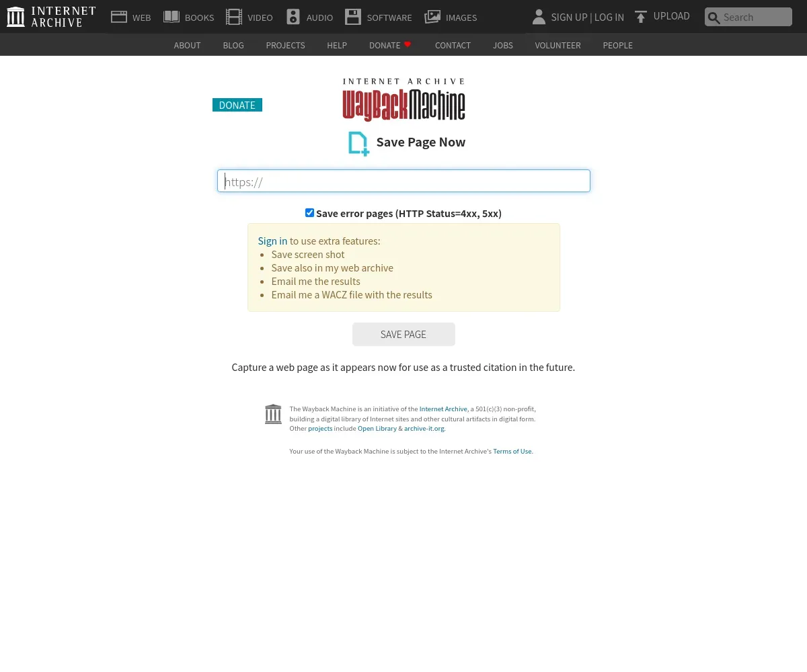Click the Save Page Now heading
Image resolution: width=807 pixels, height=672 pixels.
pos(421,142)
